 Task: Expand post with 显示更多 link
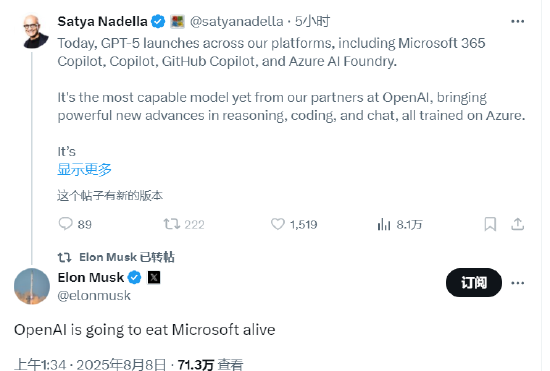[85, 169]
